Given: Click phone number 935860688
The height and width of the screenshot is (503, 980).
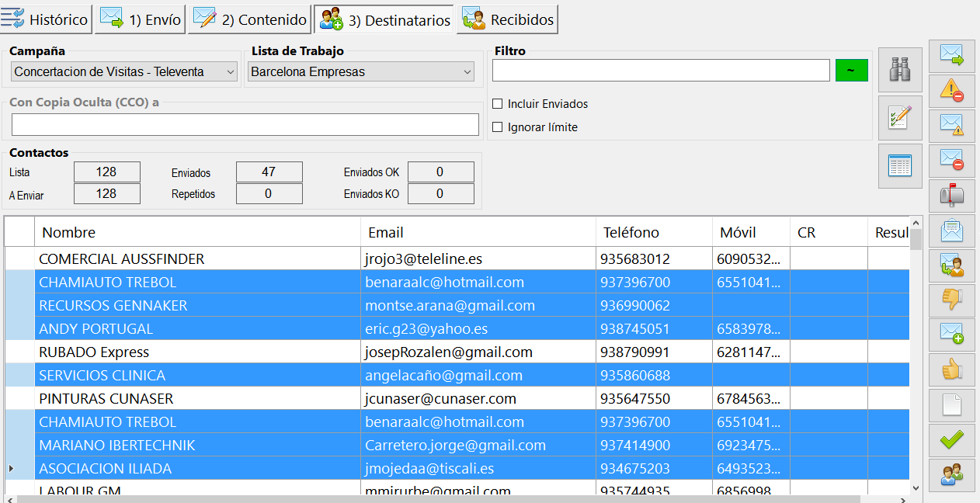Looking at the screenshot, I should point(635,375).
